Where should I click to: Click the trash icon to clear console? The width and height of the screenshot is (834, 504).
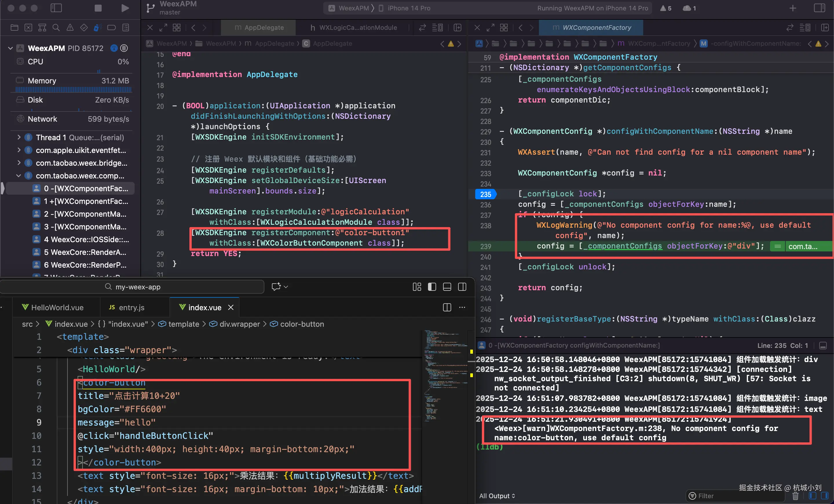pos(795,496)
